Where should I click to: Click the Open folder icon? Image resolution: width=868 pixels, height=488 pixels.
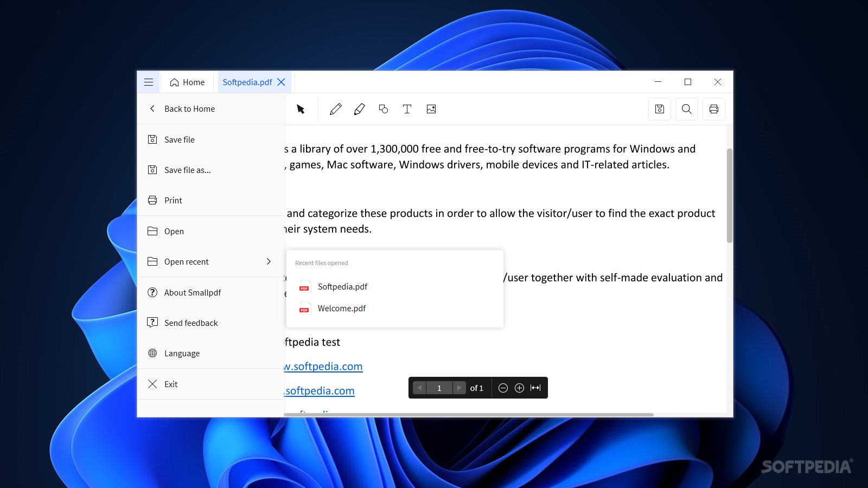pos(152,231)
